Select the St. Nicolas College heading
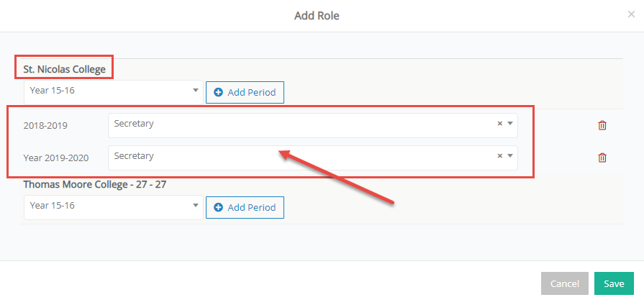 65,69
